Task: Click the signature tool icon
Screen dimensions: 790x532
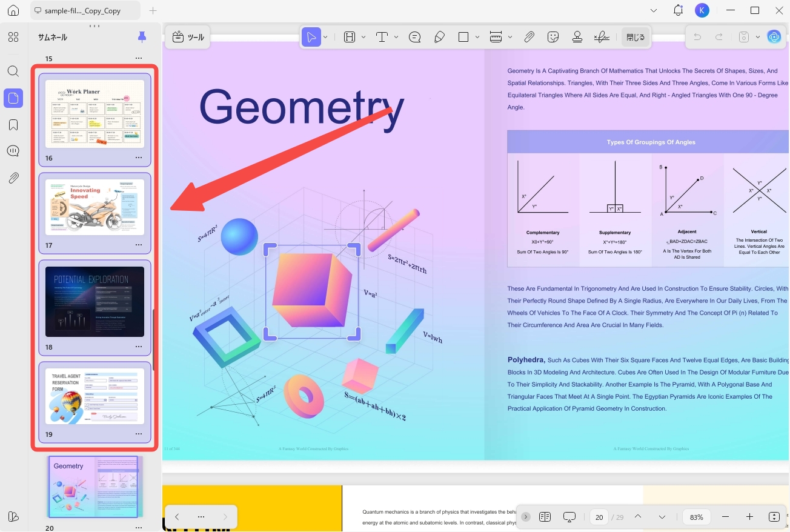Action: [601, 38]
